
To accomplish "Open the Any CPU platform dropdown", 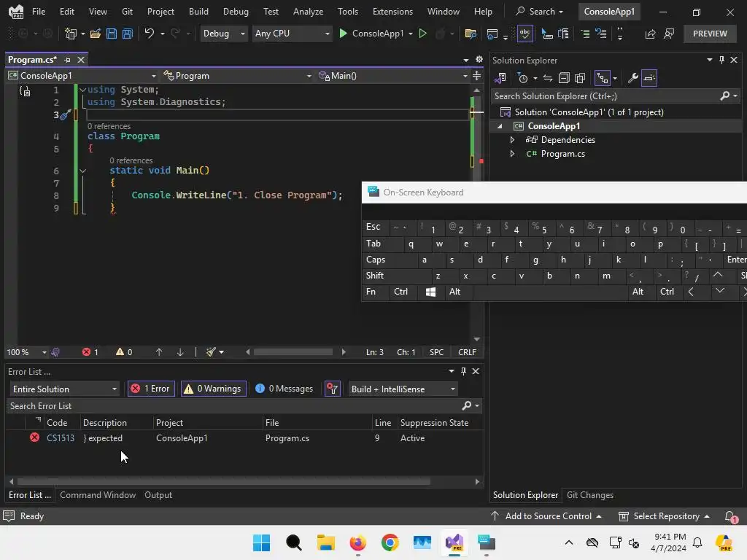I will click(x=291, y=34).
